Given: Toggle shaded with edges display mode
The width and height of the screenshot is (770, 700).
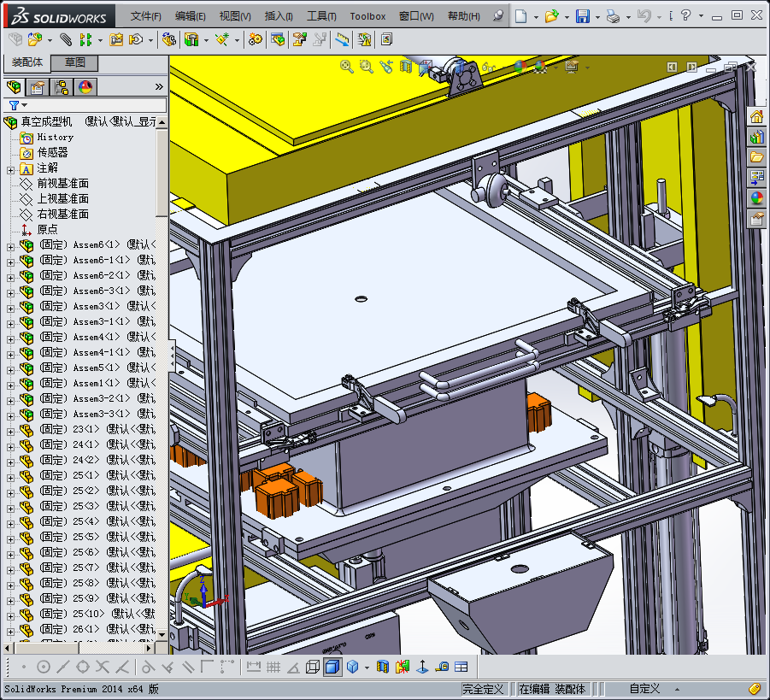Looking at the screenshot, I should pos(332,667).
